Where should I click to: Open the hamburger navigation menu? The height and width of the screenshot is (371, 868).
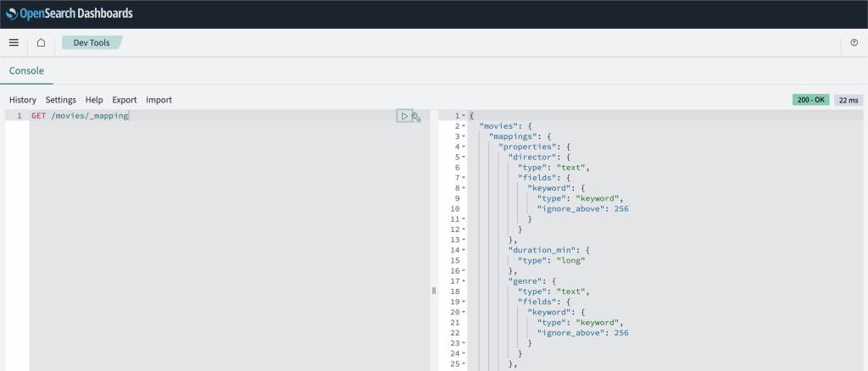[14, 42]
